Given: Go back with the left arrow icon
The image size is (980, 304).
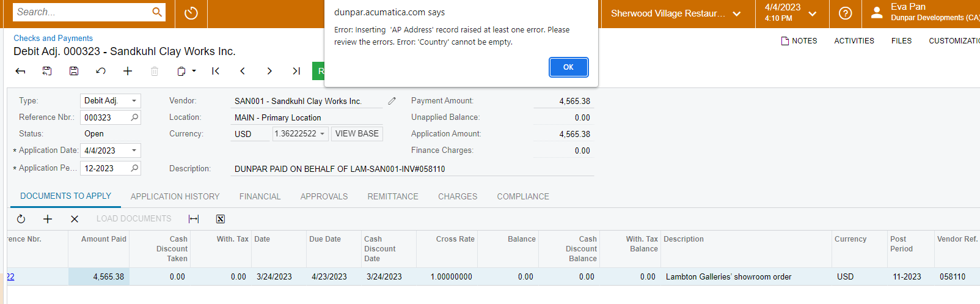Looking at the screenshot, I should coord(20,71).
